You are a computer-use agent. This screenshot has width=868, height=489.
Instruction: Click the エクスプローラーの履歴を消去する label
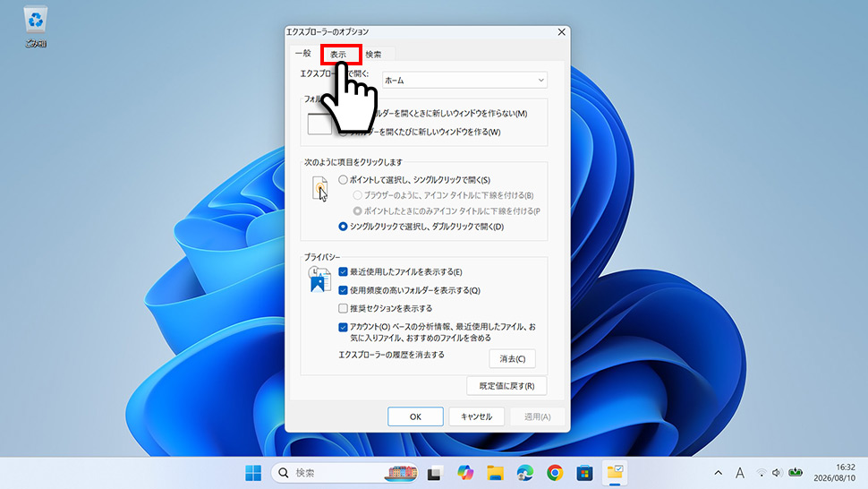391,355
